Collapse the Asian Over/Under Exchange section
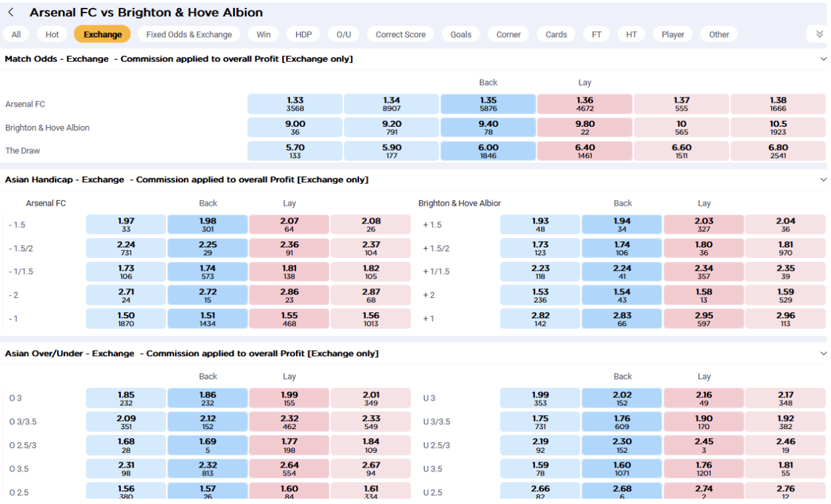This screenshot has width=831, height=504. (x=823, y=353)
